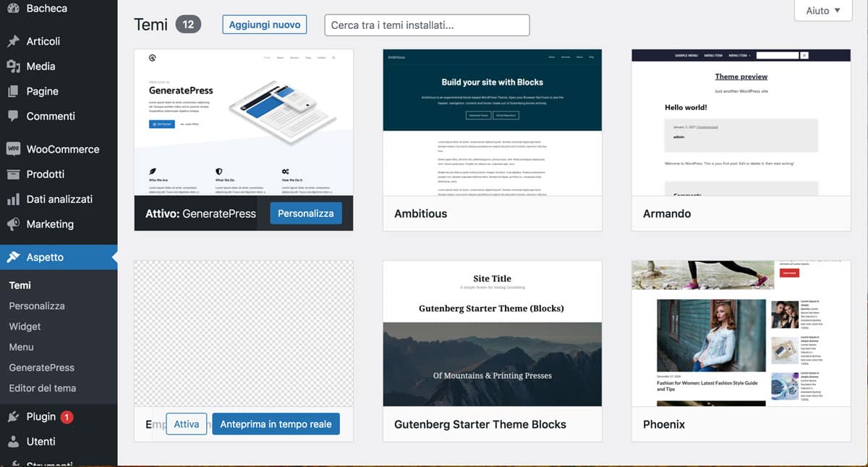Click the paintbrush icon beside Aspetto

pos(13,257)
